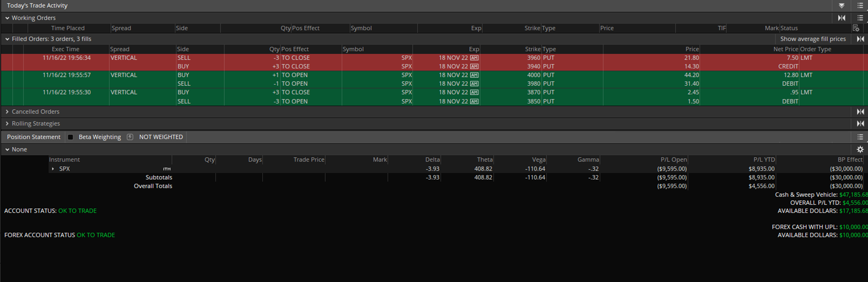Collapse the Today's Trade Activity double-arrow
The height and width of the screenshot is (282, 868).
[842, 6]
